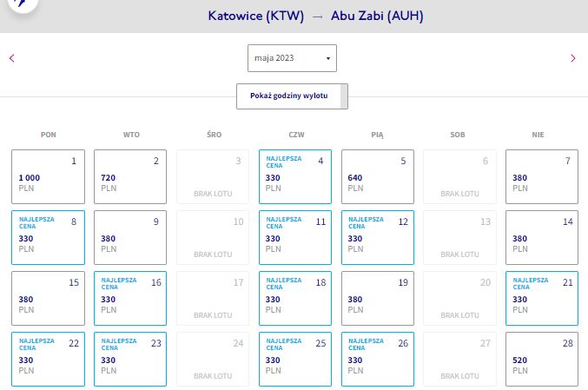The width and height of the screenshot is (588, 390).
Task: Select Tuesday May 9 date cell
Action: tap(130, 237)
